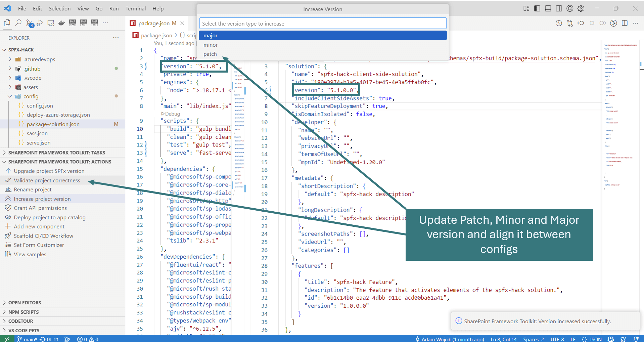Open Explorer panel More Actions ellipsis
The width and height of the screenshot is (644, 342).
[116, 38]
